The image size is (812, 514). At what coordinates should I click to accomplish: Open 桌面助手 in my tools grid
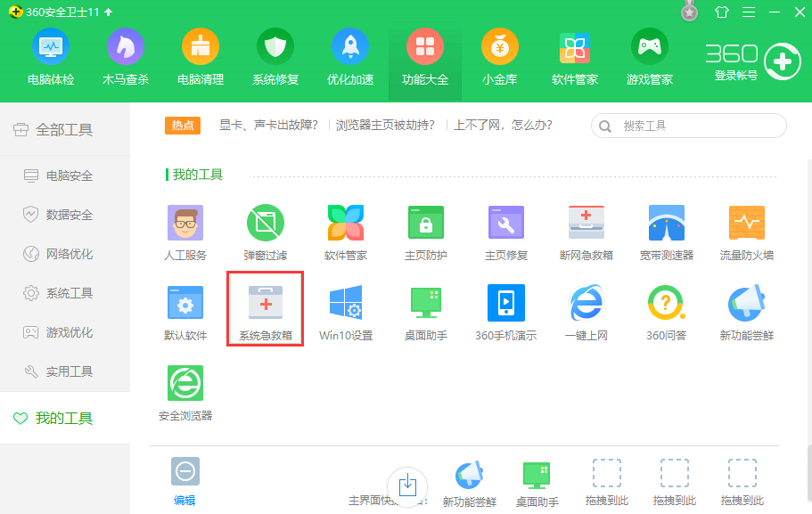[x=426, y=313]
